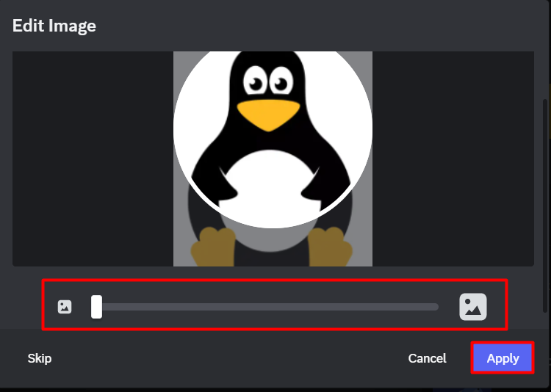
Task: Click the large image zoom-in icon
Action: pyautogui.click(x=473, y=307)
